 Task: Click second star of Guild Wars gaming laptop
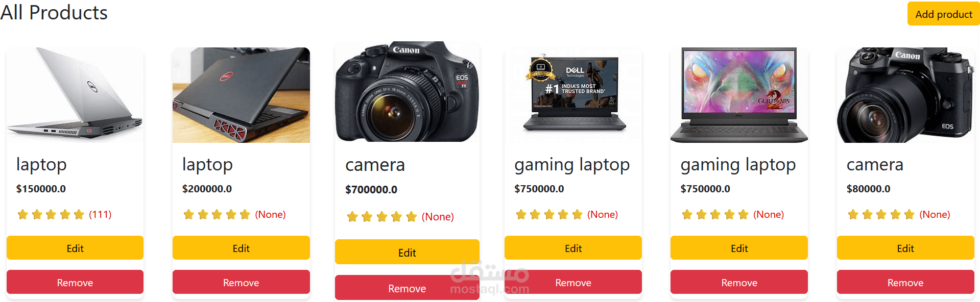pos(701,214)
